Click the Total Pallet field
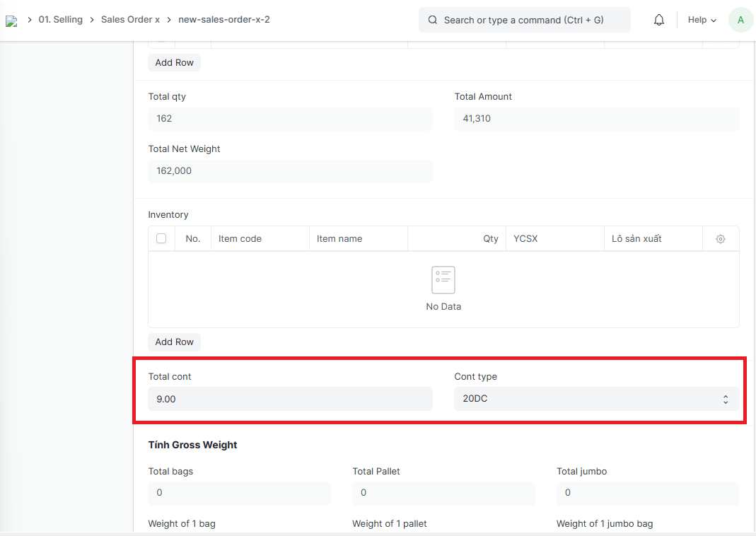The image size is (756, 536). 443,493
